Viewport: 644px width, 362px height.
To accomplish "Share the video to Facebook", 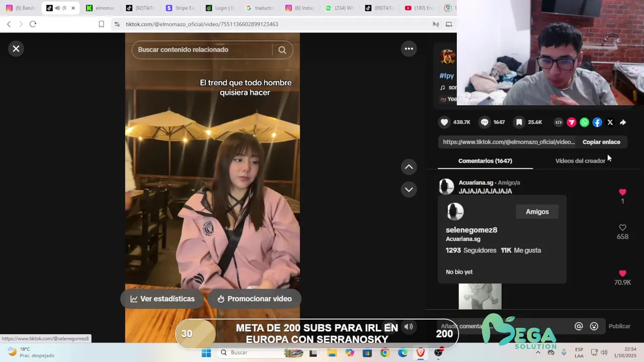I will tap(597, 122).
